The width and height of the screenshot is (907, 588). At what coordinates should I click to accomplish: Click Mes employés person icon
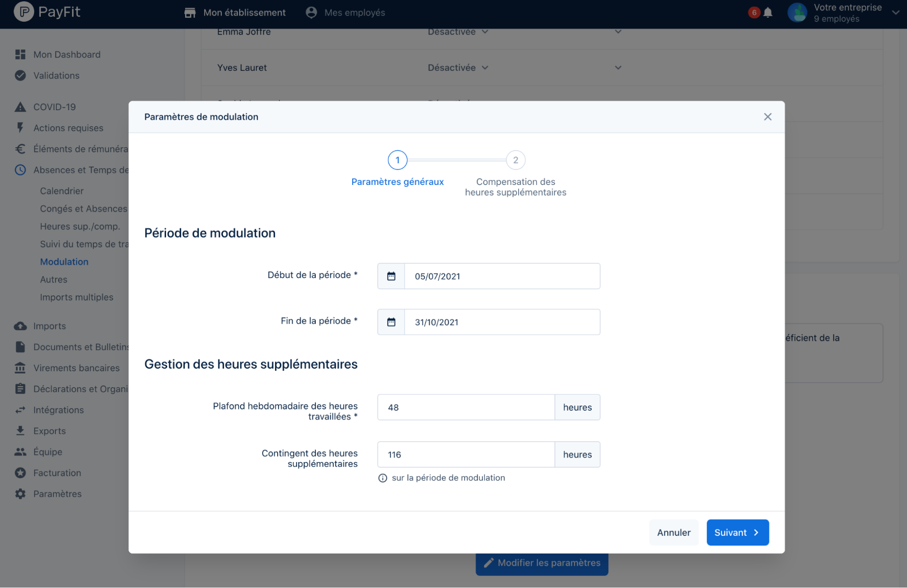(311, 13)
